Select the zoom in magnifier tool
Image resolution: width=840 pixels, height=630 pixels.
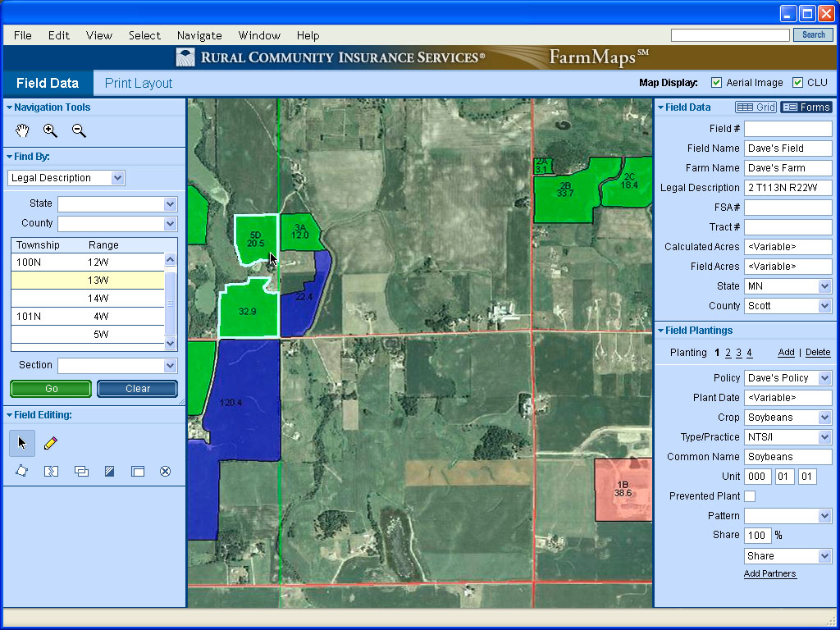50,130
